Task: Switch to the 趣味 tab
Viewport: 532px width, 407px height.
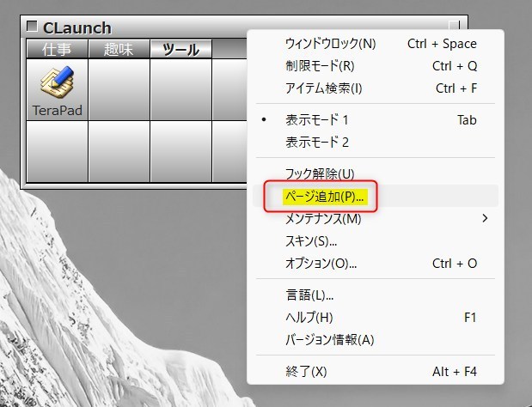Action: [119, 49]
